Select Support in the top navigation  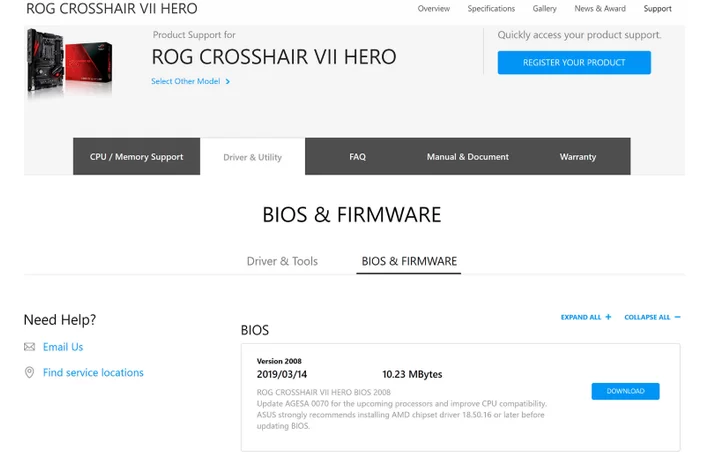pyautogui.click(x=657, y=9)
